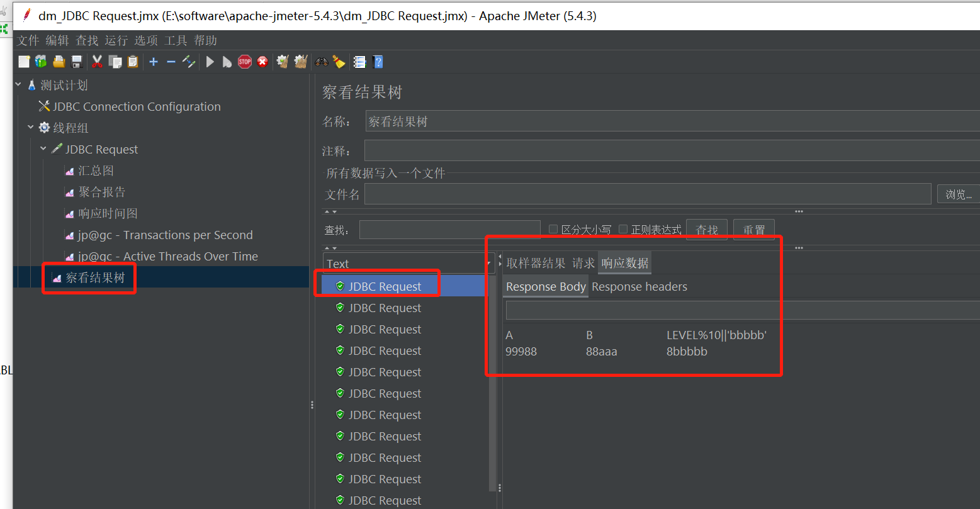Open Search with binoculars icon
The width and height of the screenshot is (980, 509).
(322, 62)
